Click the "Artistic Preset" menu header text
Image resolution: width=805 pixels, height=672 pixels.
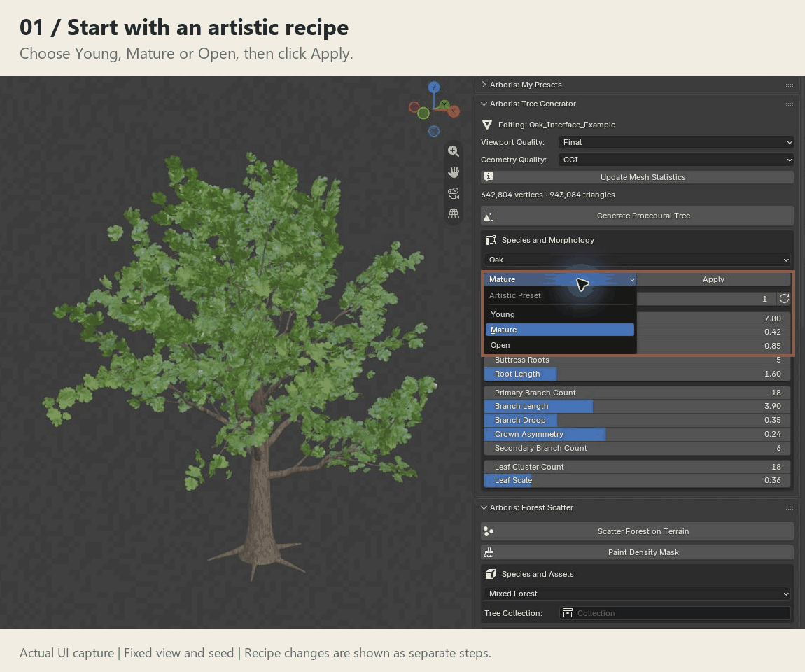[515, 295]
